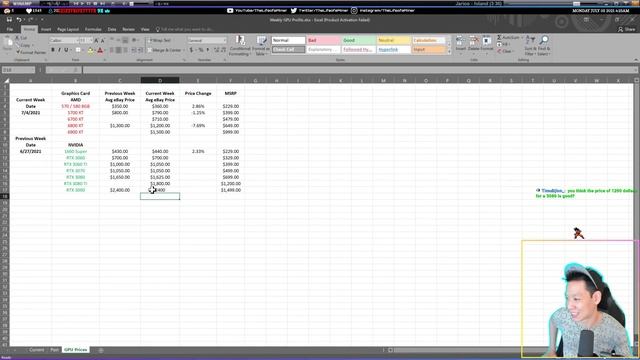The width and height of the screenshot is (640, 360).
Task: Click the Save icon in Quick Access
Action: click(9, 20)
